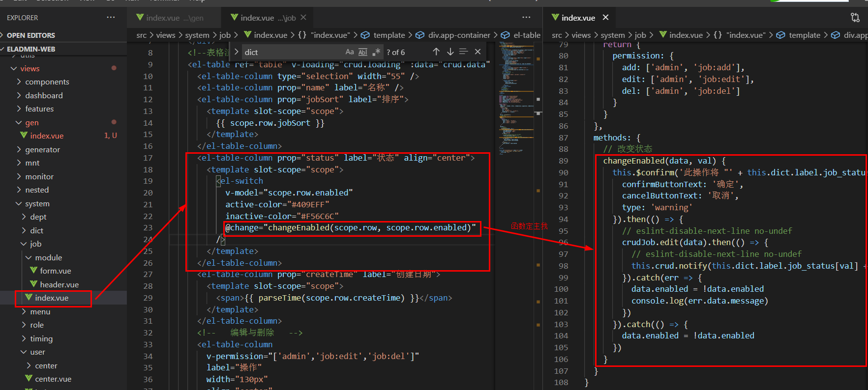
Task: Click line number 23 in left editor
Action: coord(148,227)
